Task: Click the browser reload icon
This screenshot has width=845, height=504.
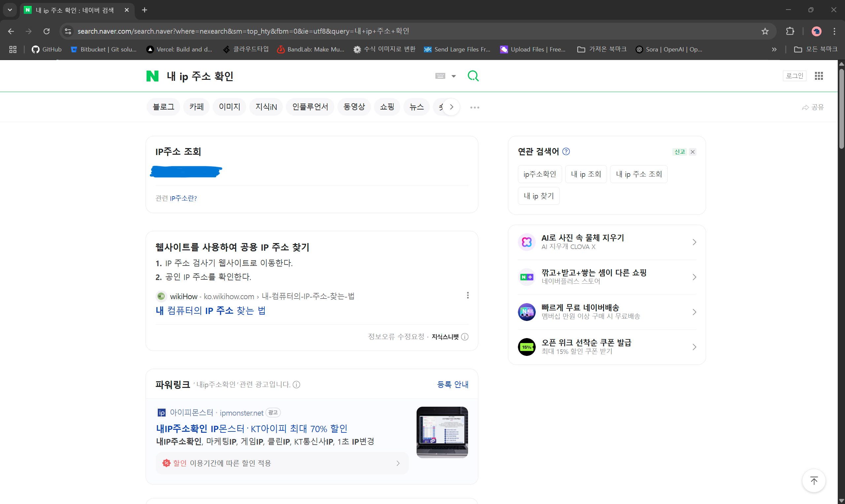Action: [x=47, y=31]
